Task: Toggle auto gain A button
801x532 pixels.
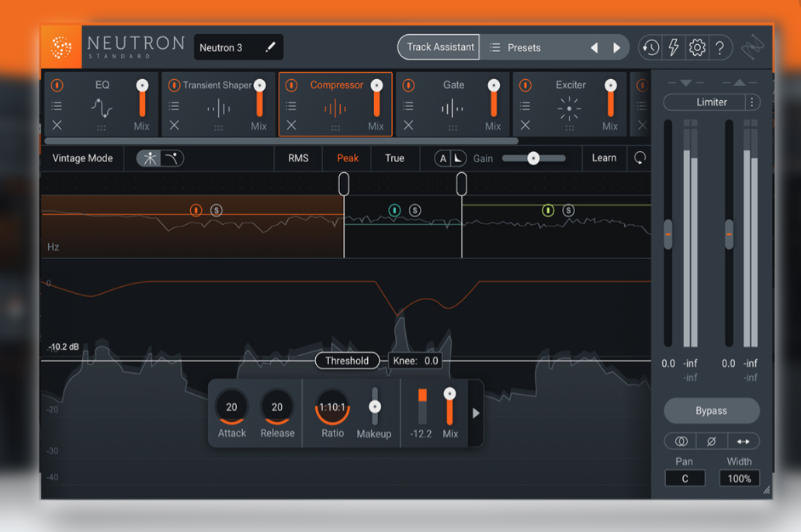Action: 442,158
